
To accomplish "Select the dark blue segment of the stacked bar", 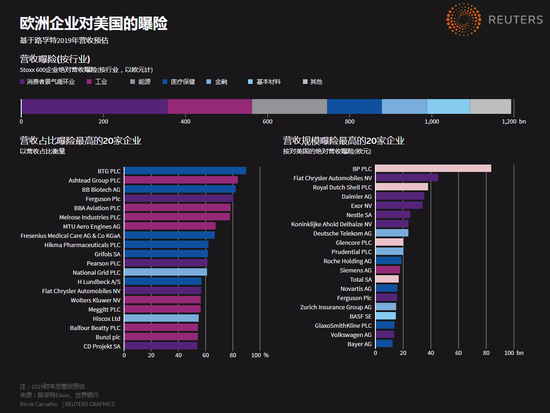I will [x=354, y=106].
